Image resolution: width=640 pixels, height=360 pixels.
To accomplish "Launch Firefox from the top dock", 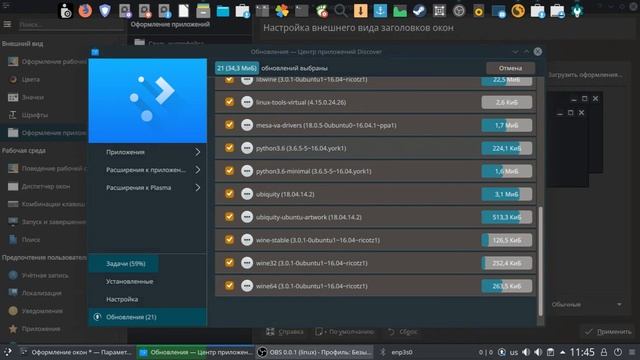I will pyautogui.click(x=85, y=10).
